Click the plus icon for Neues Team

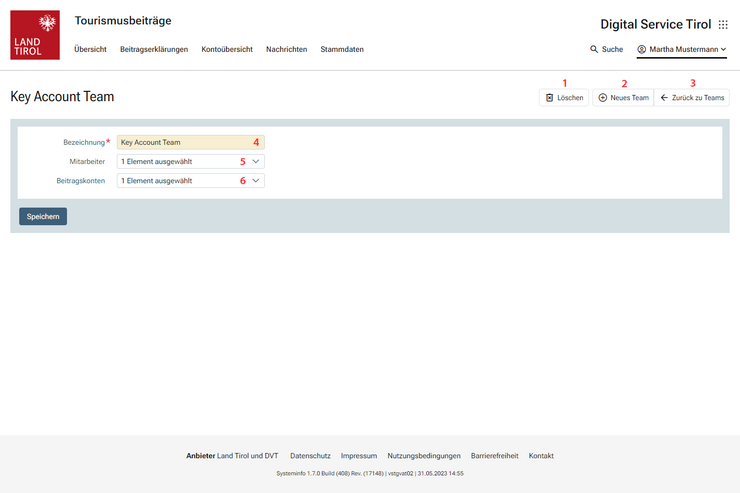602,98
